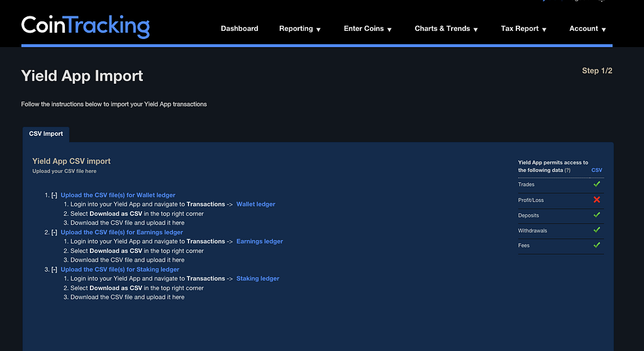Open the Charts & Trends menu
Screen dimensions: 644x351
[x=446, y=28]
